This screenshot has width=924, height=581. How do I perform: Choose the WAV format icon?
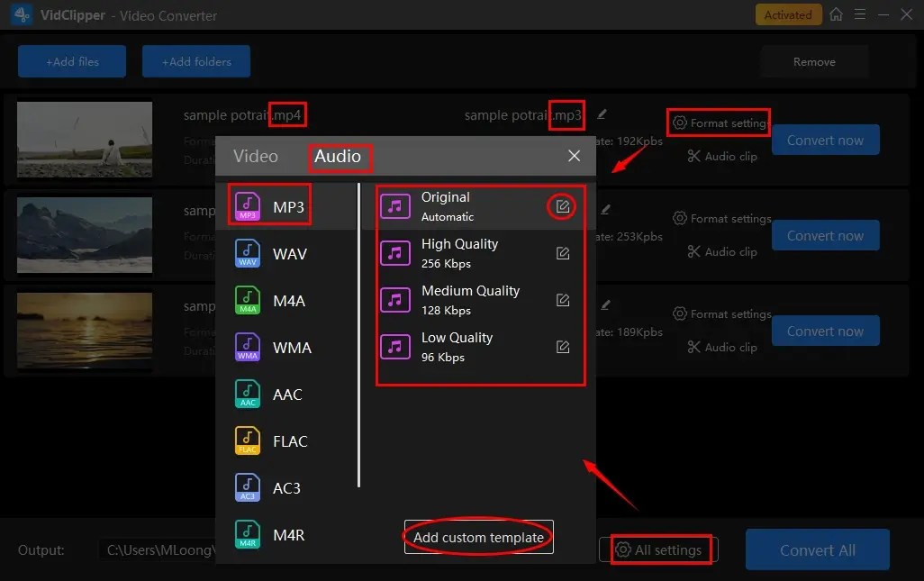click(x=248, y=253)
